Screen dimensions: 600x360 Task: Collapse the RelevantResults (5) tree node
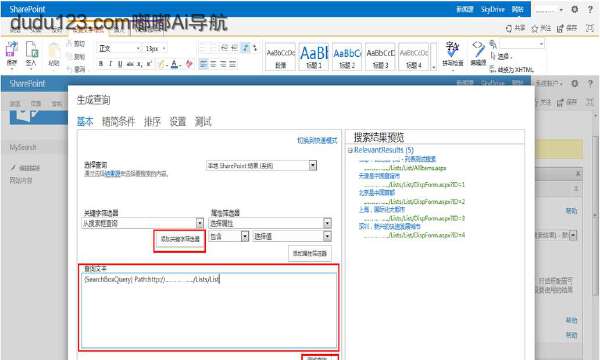tap(350, 150)
